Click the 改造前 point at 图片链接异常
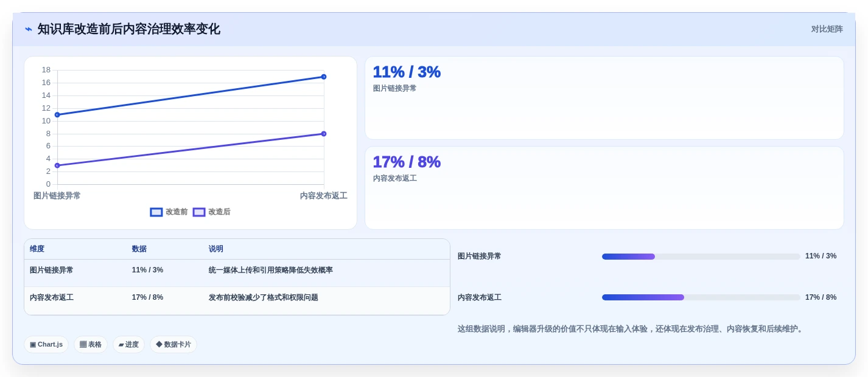The image size is (868, 377). click(x=57, y=115)
